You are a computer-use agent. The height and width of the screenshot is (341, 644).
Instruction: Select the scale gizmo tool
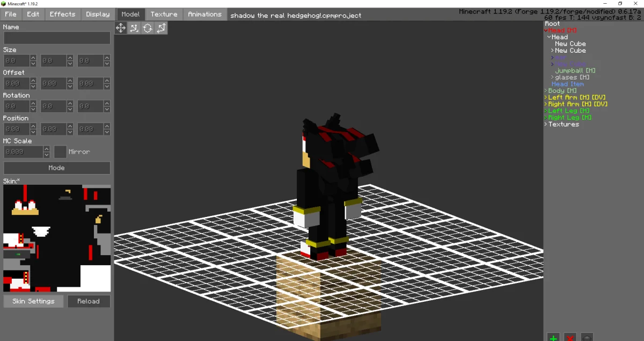pyautogui.click(x=134, y=28)
